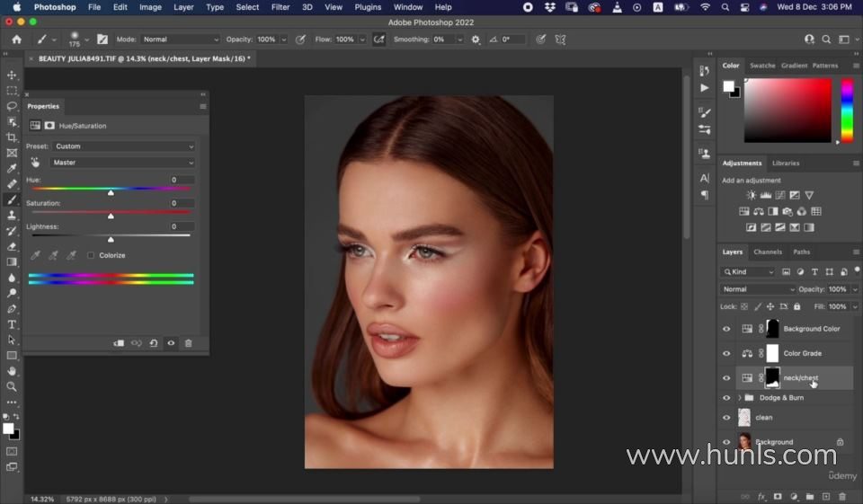Image resolution: width=863 pixels, height=504 pixels.
Task: Open the layer blend mode Normal dropdown
Action: pyautogui.click(x=759, y=289)
